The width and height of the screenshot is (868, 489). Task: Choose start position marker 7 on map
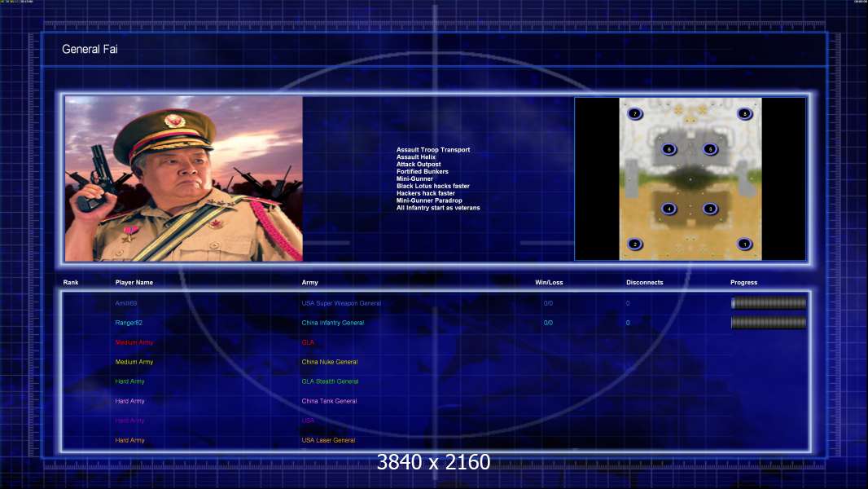635,113
